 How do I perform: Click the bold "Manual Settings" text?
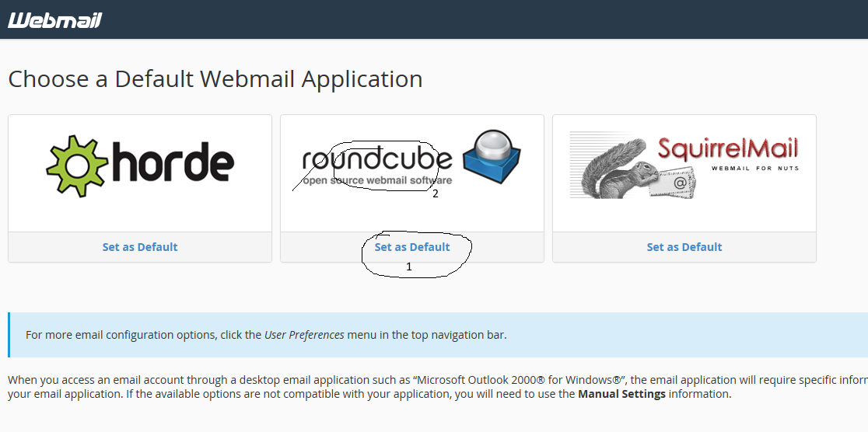[621, 394]
